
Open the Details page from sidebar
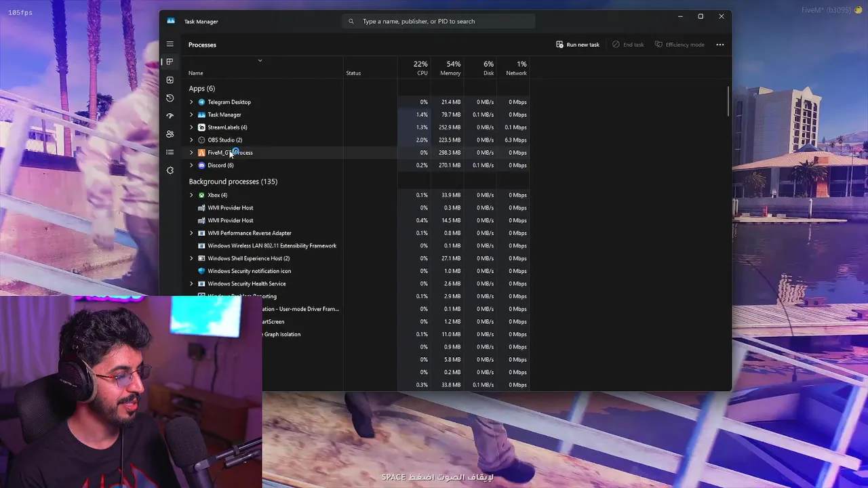click(170, 152)
